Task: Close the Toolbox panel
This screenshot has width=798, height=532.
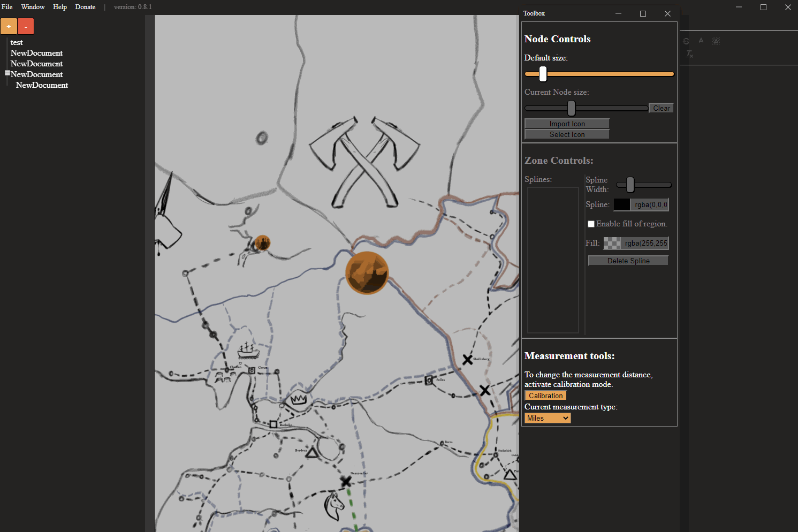Action: click(667, 13)
